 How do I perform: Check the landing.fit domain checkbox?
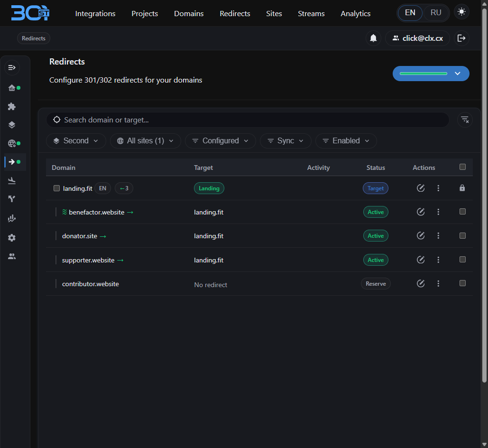pos(56,188)
